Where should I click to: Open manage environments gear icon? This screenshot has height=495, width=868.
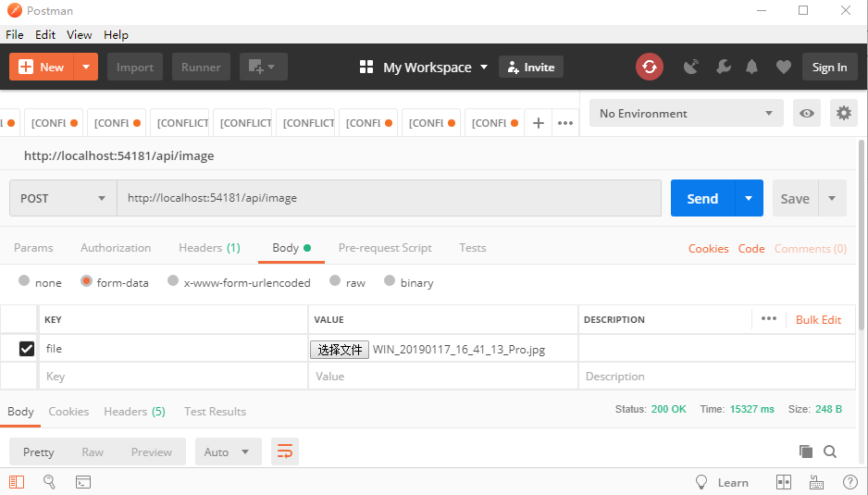coord(844,113)
